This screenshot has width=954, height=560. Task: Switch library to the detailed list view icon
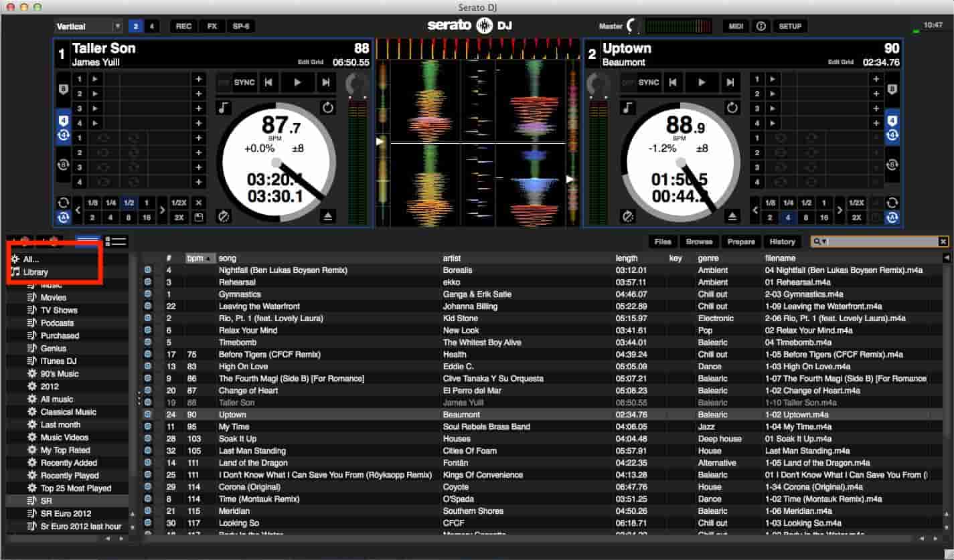116,242
